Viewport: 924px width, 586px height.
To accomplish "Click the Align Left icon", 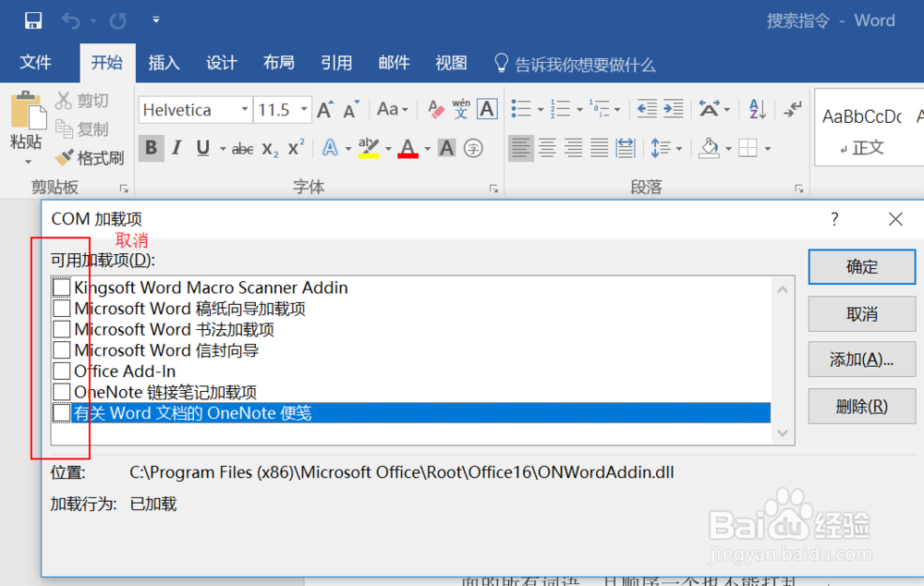I will (x=521, y=148).
